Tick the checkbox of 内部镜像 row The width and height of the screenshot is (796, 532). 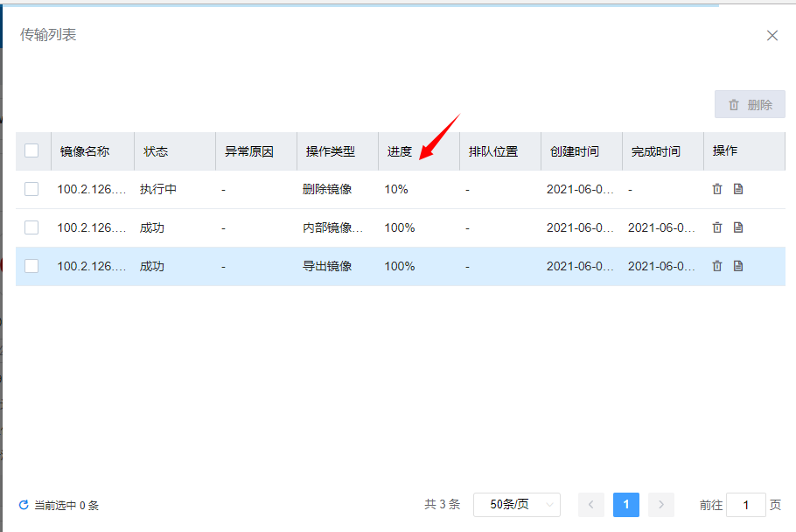[x=31, y=227]
